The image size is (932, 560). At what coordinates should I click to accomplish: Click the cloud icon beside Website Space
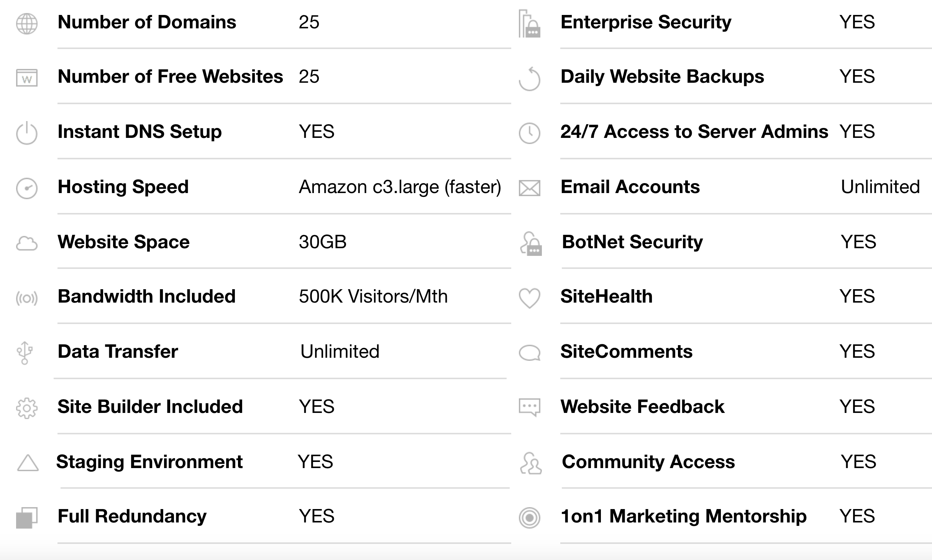pyautogui.click(x=27, y=243)
